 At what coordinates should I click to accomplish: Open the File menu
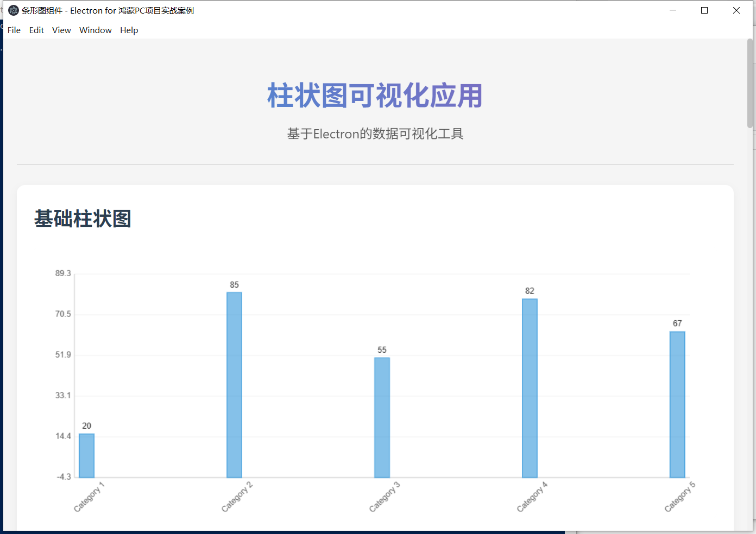pos(14,30)
